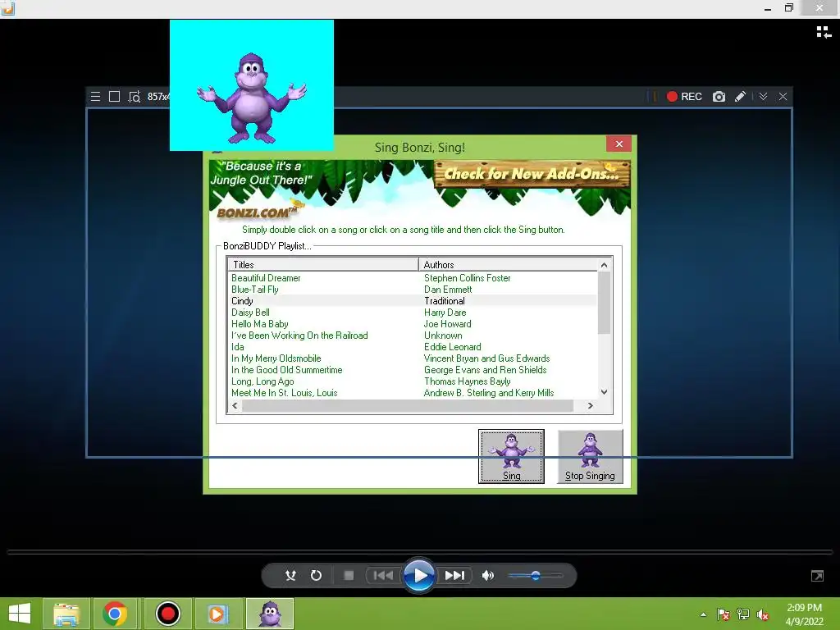Select the song Blue-Tail Fly
Viewport: 840px width, 630px height.
[x=254, y=290]
